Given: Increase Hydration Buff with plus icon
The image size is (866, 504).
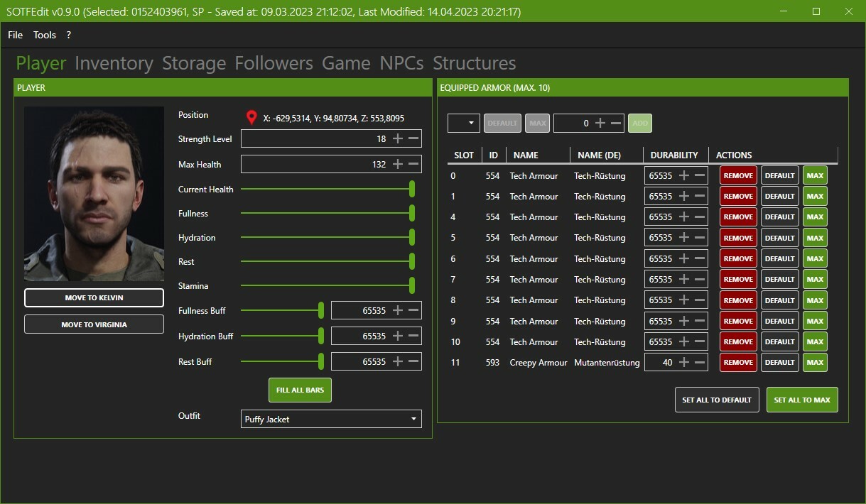Looking at the screenshot, I should (x=398, y=336).
